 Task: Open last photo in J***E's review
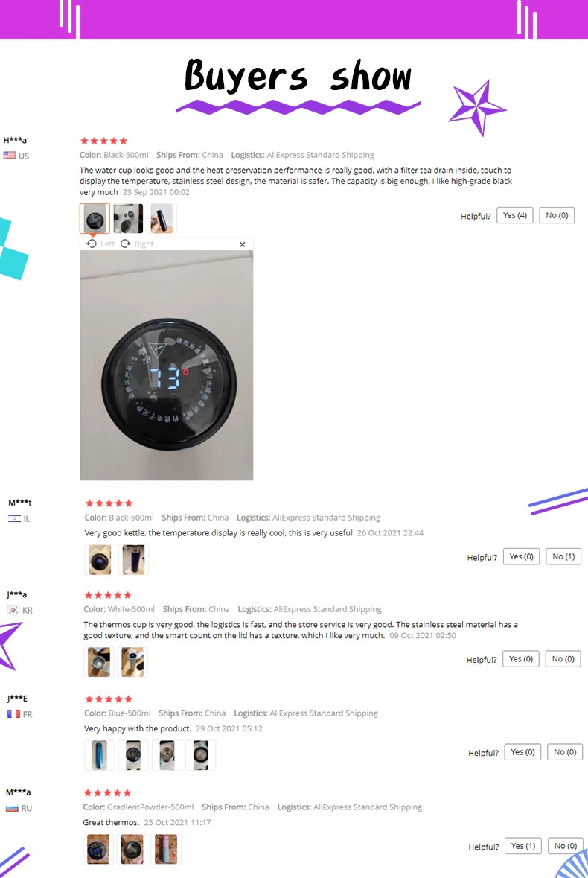pos(200,755)
